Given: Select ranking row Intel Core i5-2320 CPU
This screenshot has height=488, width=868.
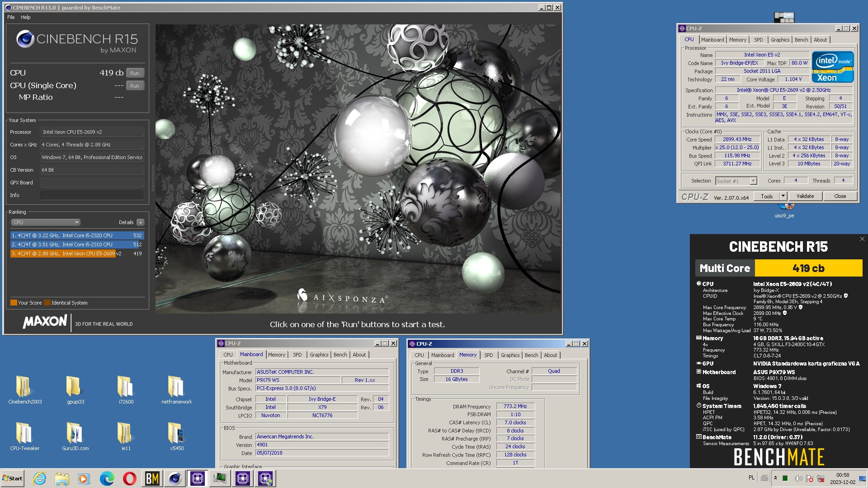Looking at the screenshot, I should pyautogui.click(x=77, y=235).
